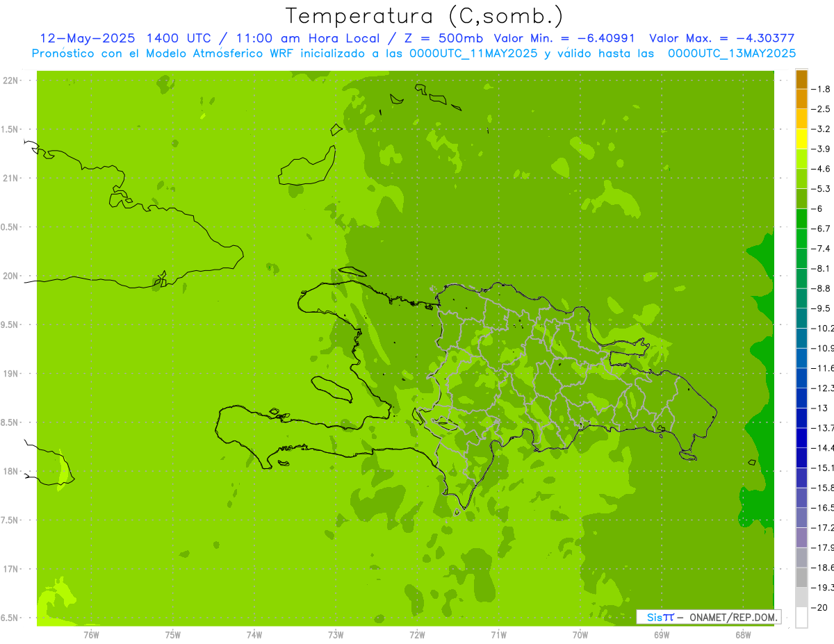Pick the olive-green swatch between -5.3 and -6

click(801, 199)
